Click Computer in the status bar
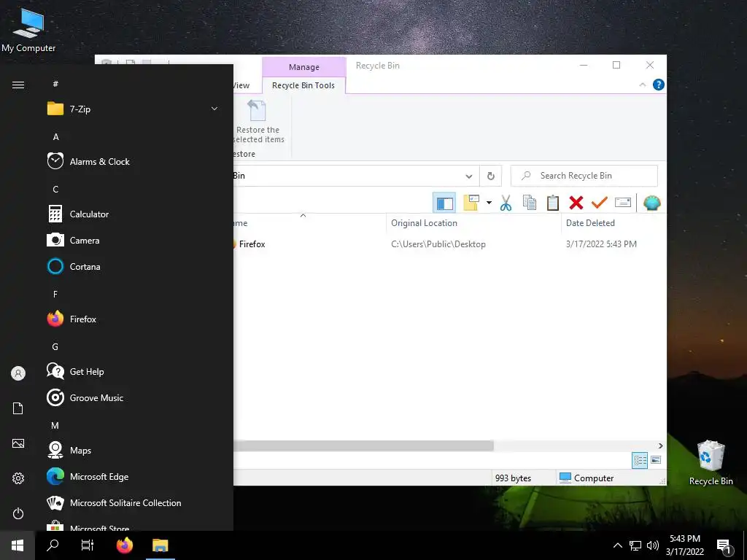 point(587,478)
